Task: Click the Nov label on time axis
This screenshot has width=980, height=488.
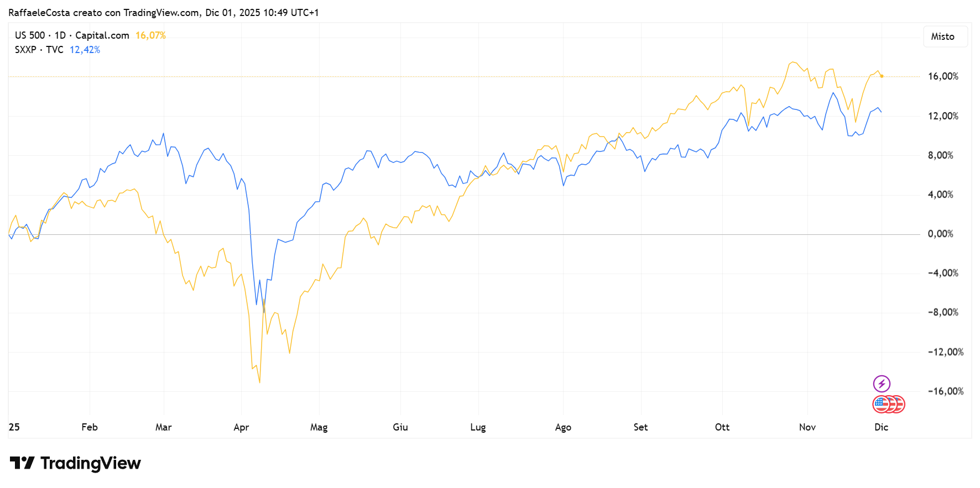Action: [807, 427]
